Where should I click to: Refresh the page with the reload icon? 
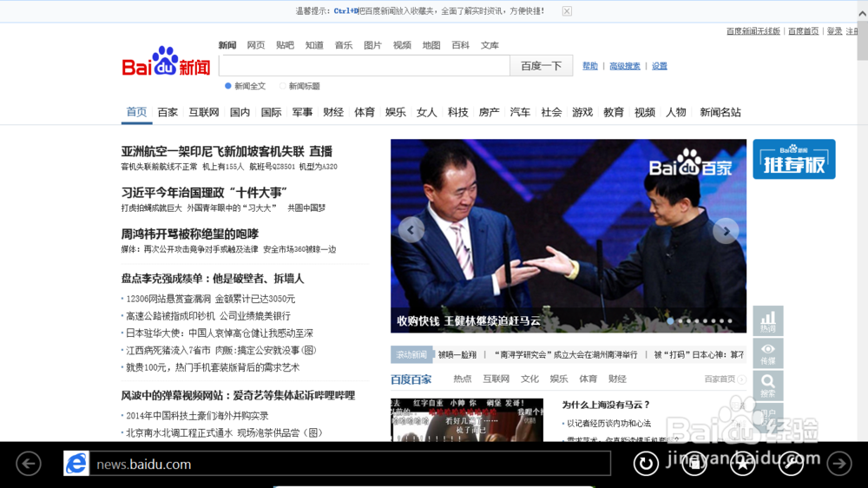[x=646, y=464]
